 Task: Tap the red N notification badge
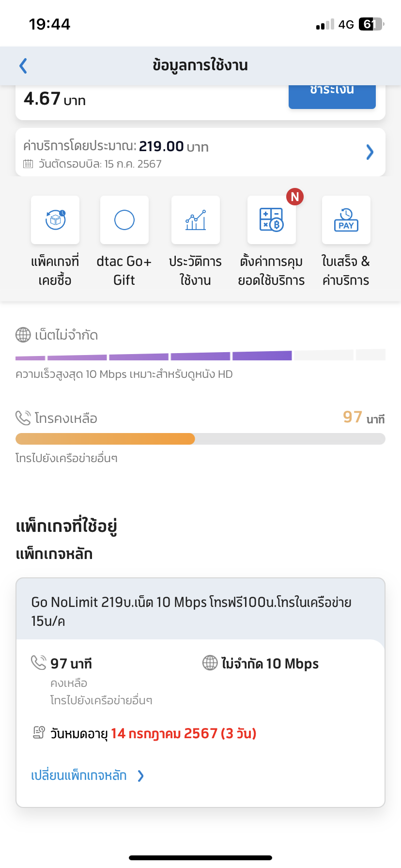(295, 197)
